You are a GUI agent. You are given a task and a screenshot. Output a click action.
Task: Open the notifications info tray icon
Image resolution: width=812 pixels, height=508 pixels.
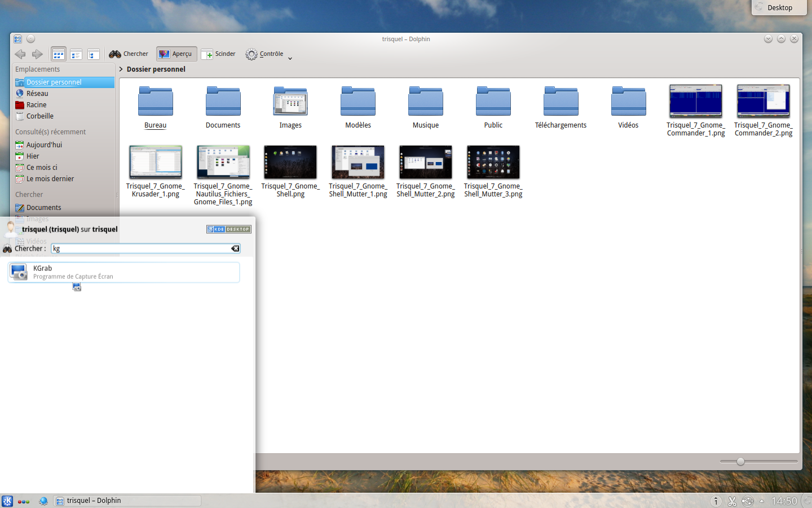coord(716,501)
